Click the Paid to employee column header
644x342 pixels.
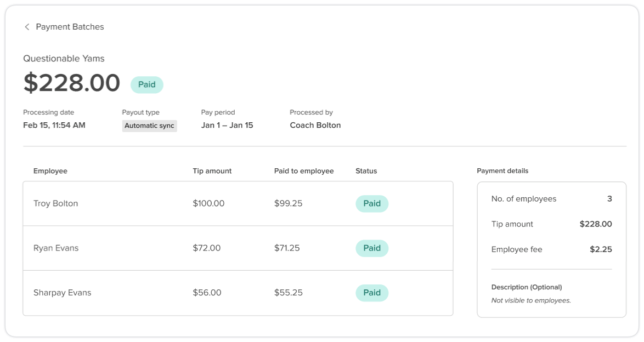[304, 170]
